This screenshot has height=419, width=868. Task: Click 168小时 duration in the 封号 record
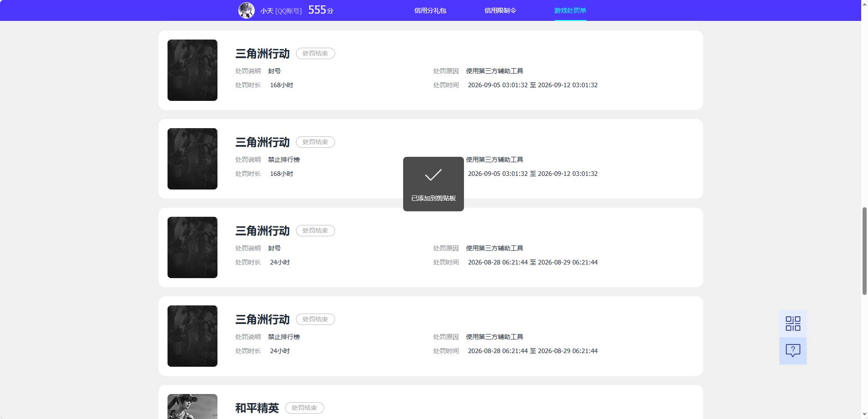click(281, 85)
